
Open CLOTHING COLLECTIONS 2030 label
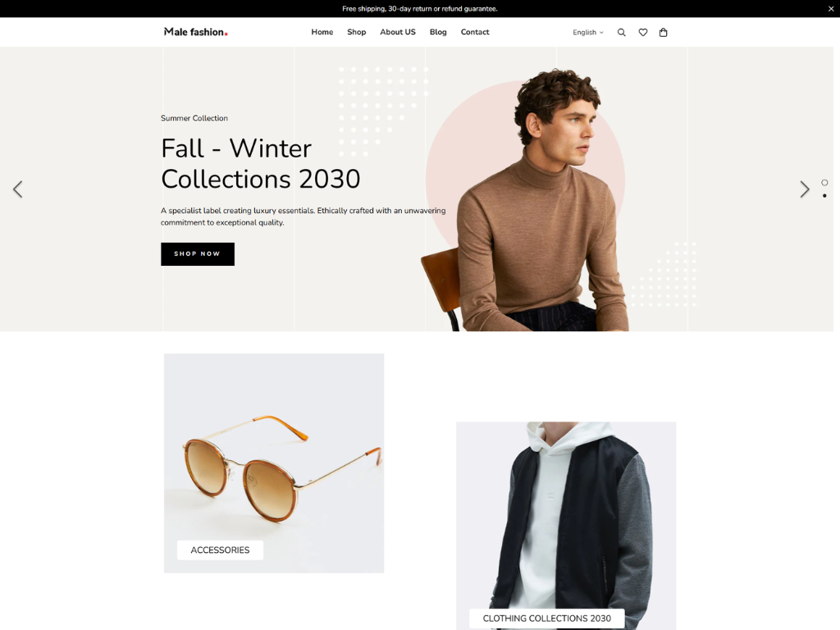point(546,619)
